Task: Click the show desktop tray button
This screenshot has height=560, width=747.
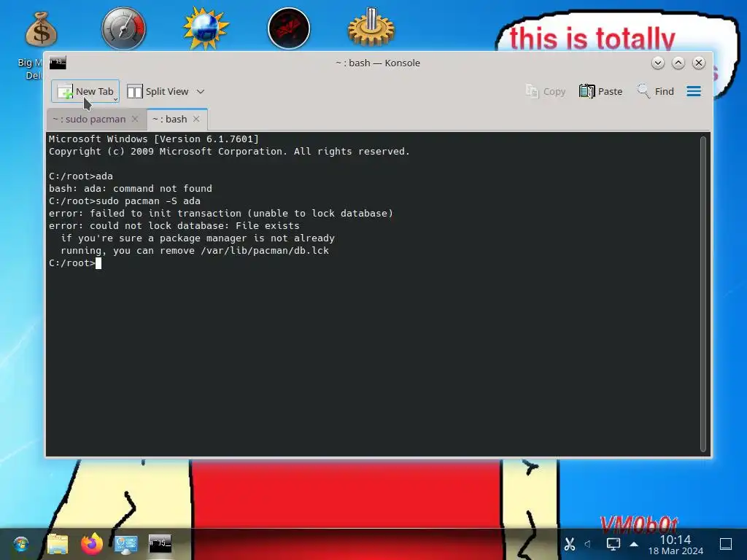Action: (x=726, y=544)
